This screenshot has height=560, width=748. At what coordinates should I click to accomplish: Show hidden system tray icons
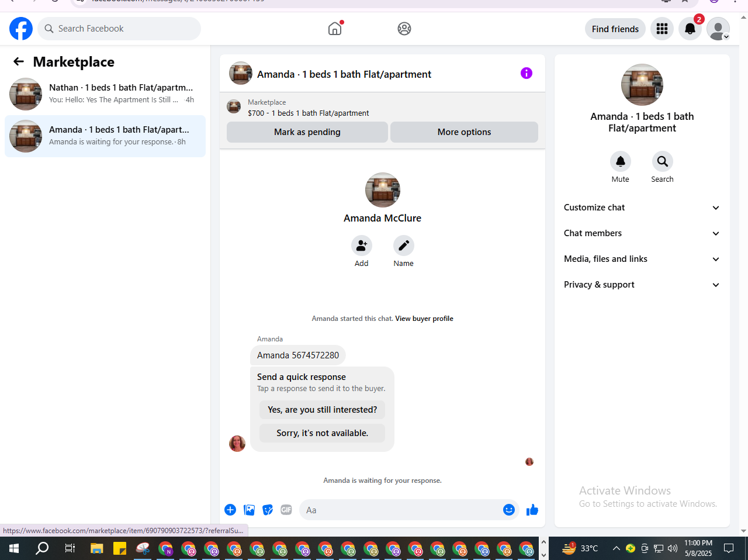click(x=616, y=548)
